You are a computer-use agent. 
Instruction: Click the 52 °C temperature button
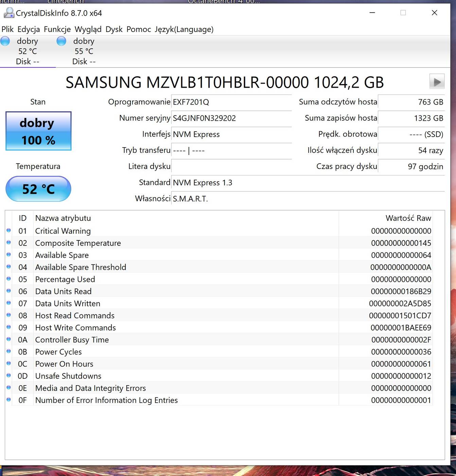click(38, 189)
